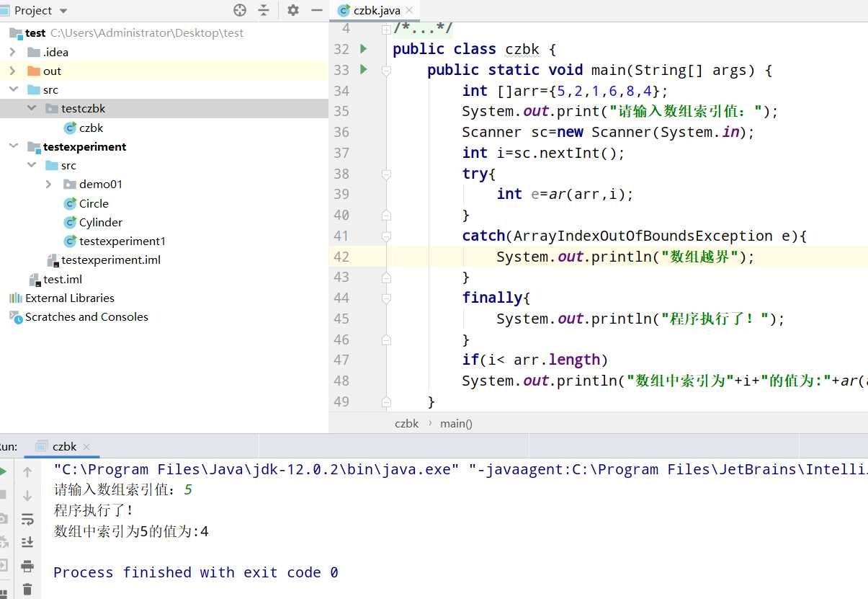Toggle scroll to end in Run console
868x599 pixels.
(27, 542)
